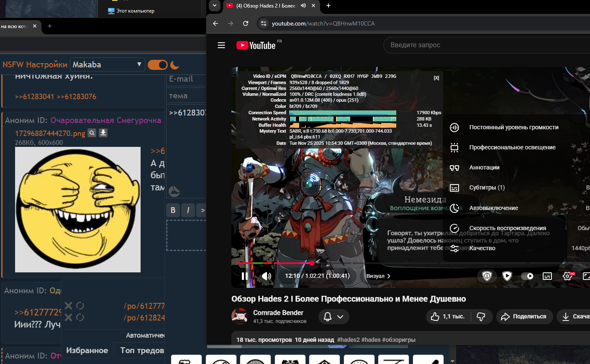Click the 'Скачать' download button
Image resolution: width=590 pixels, height=364 pixels.
[x=573, y=317]
